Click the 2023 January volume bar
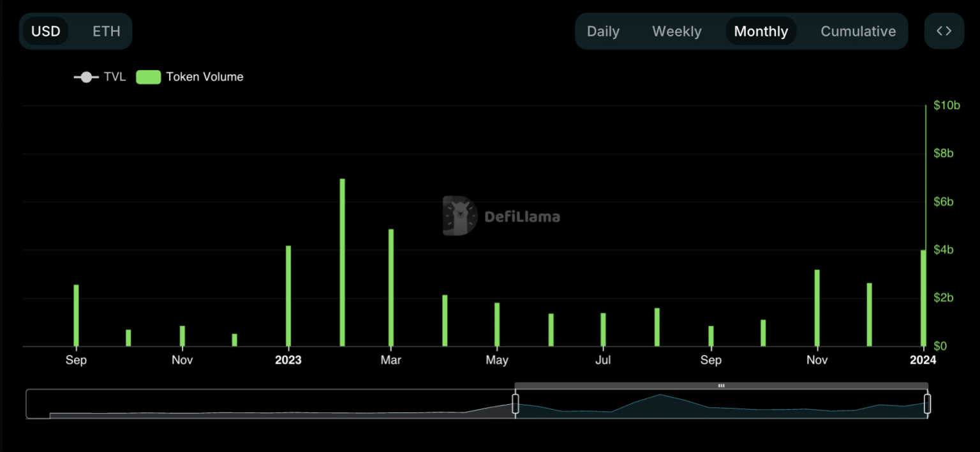This screenshot has height=452, width=980. tap(288, 296)
